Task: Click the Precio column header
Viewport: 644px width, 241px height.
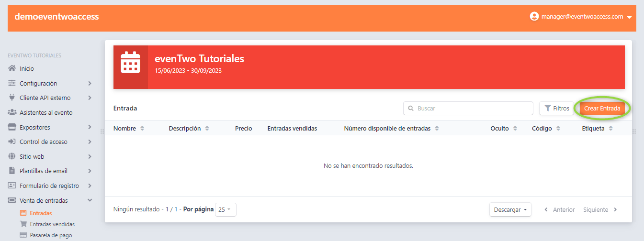Action: tap(243, 129)
